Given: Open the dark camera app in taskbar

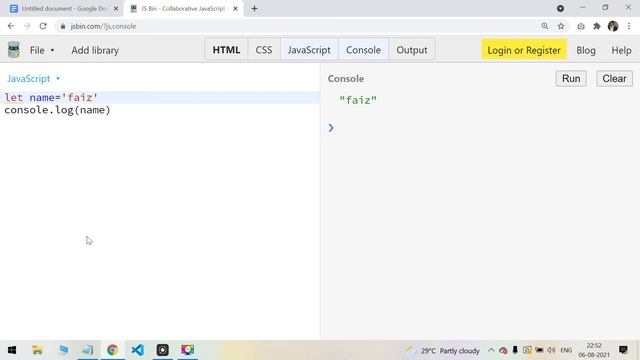Looking at the screenshot, I should tap(162, 350).
